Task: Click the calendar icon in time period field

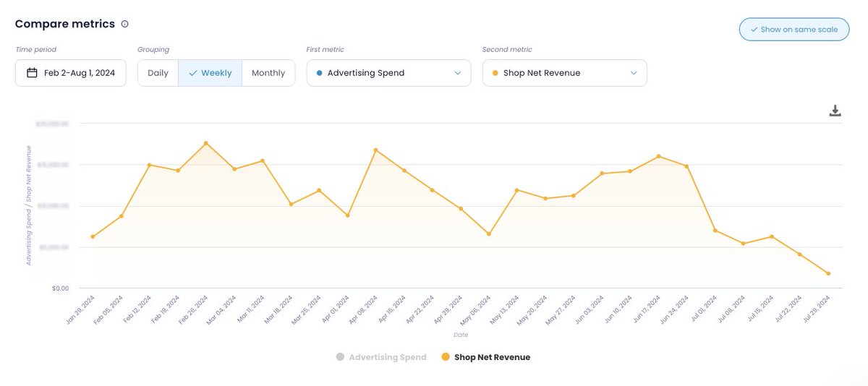Action: pos(32,73)
